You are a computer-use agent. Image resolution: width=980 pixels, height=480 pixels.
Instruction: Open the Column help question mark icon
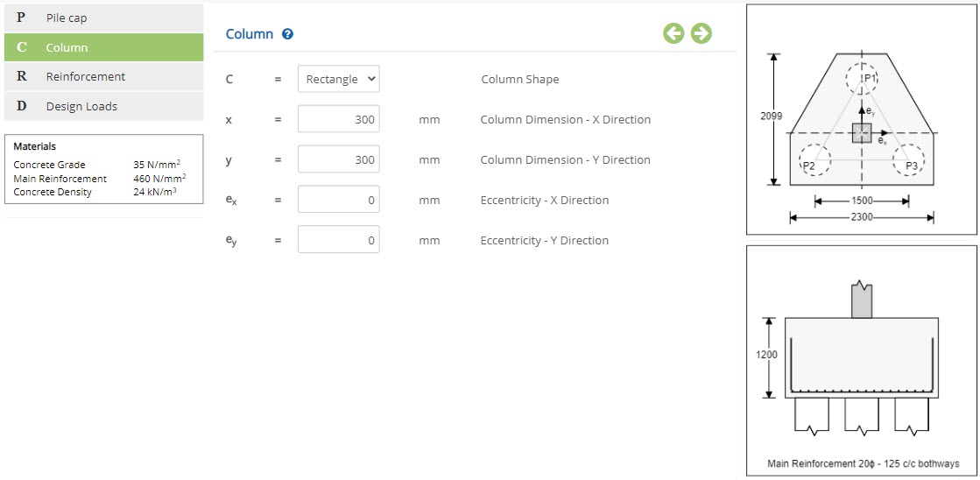click(x=287, y=34)
